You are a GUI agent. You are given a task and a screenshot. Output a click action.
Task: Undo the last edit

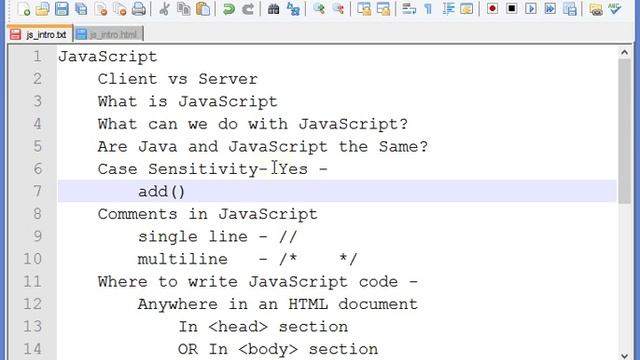point(229,9)
